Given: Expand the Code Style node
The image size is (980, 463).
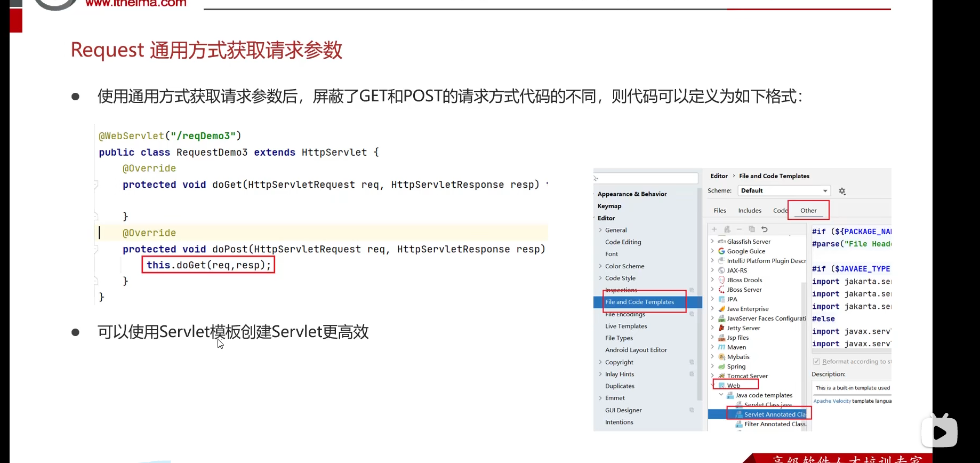Looking at the screenshot, I should click(600, 278).
